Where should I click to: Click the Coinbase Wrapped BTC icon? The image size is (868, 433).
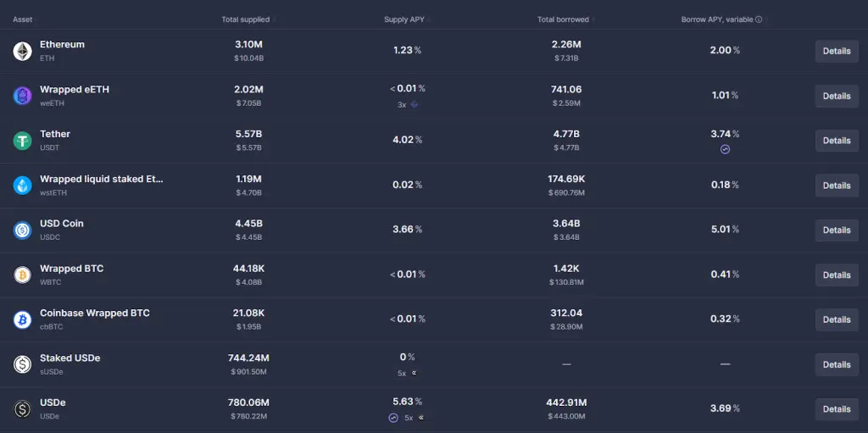tap(22, 319)
